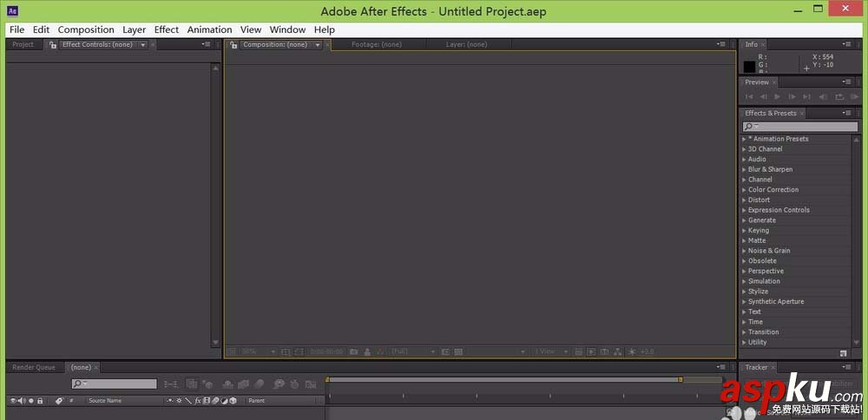The width and height of the screenshot is (868, 420).
Task: Open Effect Controls panel options menu
Action: coord(206,44)
